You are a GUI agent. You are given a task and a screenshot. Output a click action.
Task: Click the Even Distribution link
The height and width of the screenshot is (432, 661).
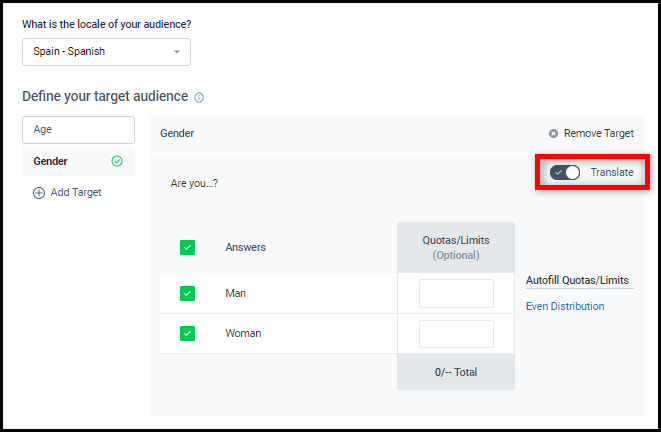(565, 306)
